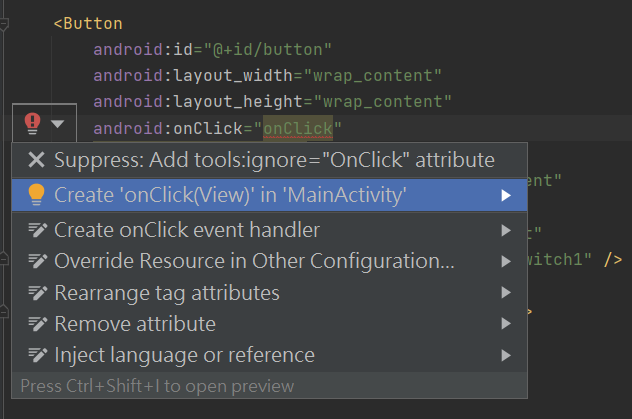Click the pencil icon beside Create onClick event handler
The width and height of the screenshot is (632, 419).
[37, 230]
